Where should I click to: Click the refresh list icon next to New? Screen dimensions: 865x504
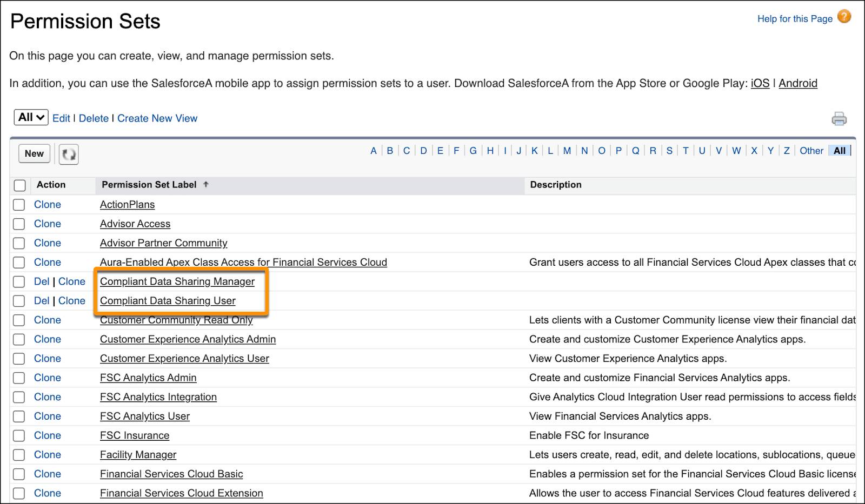pos(69,154)
